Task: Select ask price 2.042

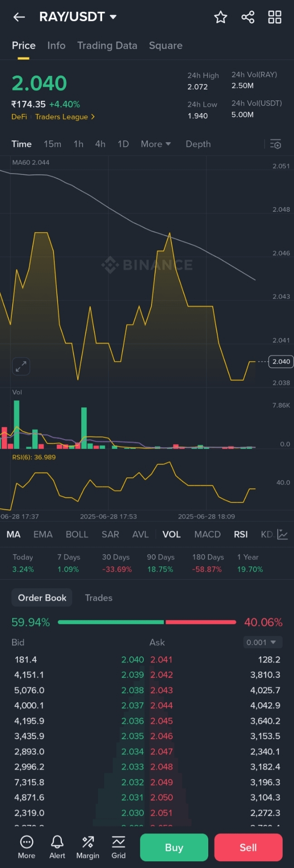Action: click(162, 675)
